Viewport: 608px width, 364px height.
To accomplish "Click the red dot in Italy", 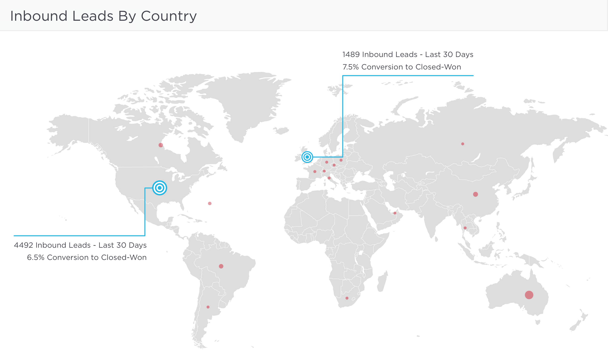I will [x=329, y=178].
